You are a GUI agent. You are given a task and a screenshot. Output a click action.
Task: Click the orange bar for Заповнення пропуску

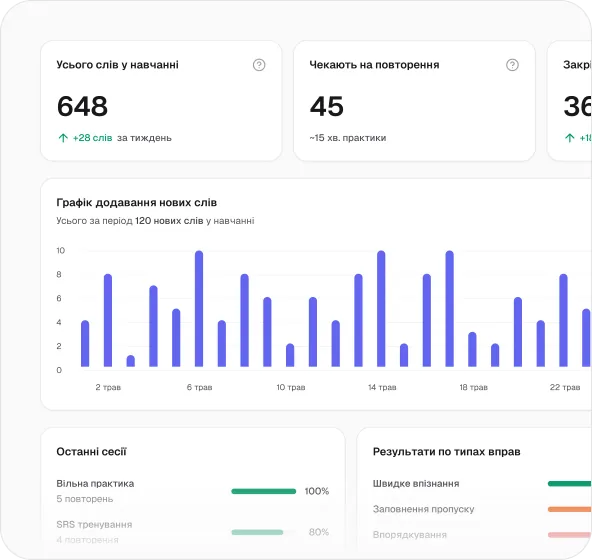click(x=570, y=509)
